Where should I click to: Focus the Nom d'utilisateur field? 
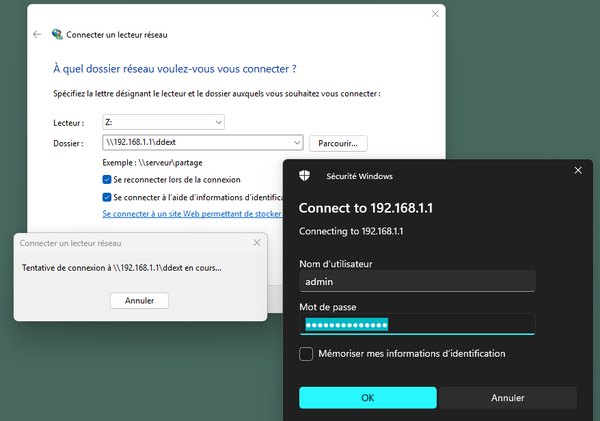click(x=417, y=282)
